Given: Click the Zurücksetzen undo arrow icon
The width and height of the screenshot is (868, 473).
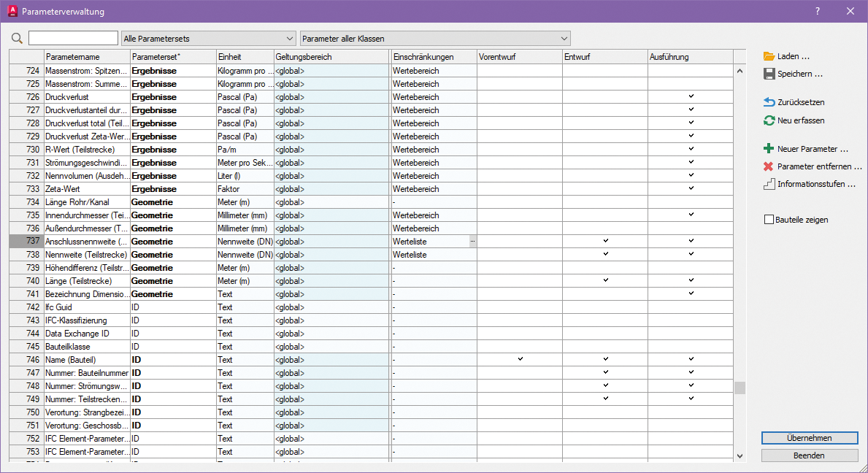Looking at the screenshot, I should click(769, 102).
